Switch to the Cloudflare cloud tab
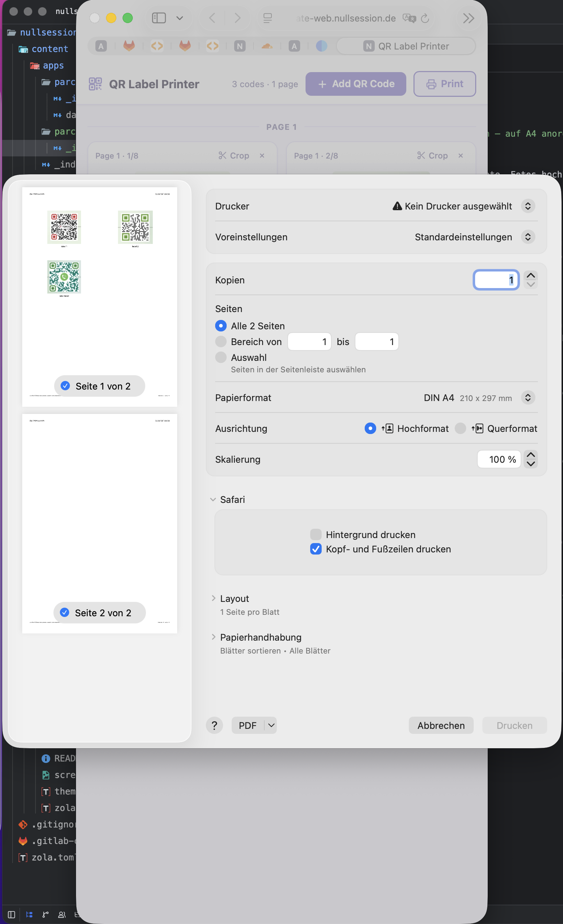 pos(267,46)
